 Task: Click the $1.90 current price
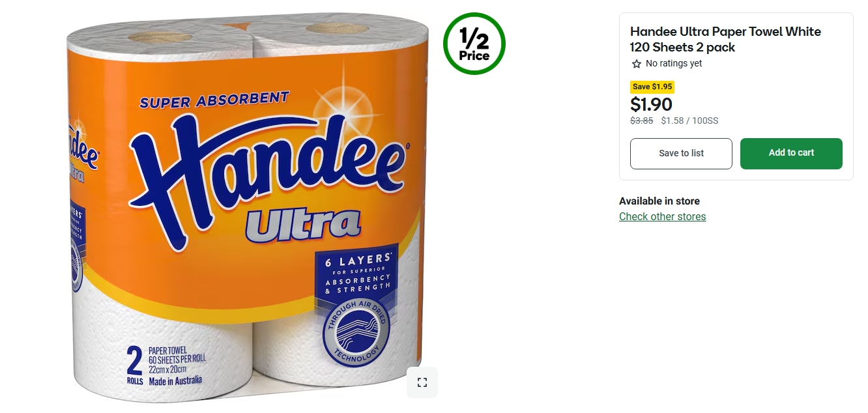pyautogui.click(x=651, y=104)
